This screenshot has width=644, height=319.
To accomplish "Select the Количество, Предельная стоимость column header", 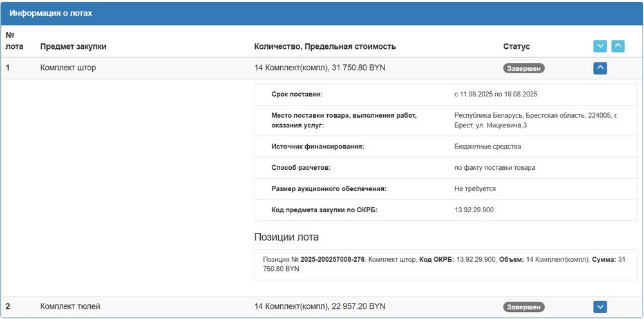I will click(325, 46).
